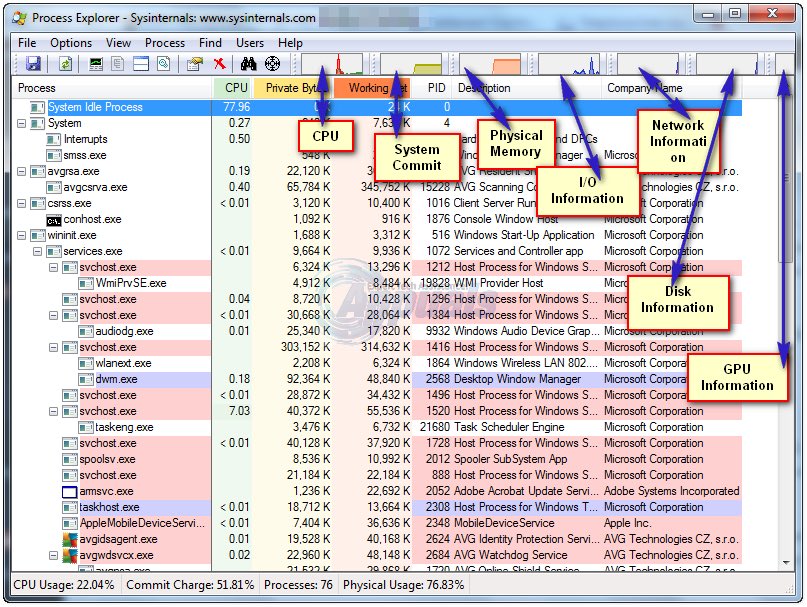Click the icon beside System Idle Process
Image resolution: width=807 pixels, height=607 pixels.
pos(37,107)
